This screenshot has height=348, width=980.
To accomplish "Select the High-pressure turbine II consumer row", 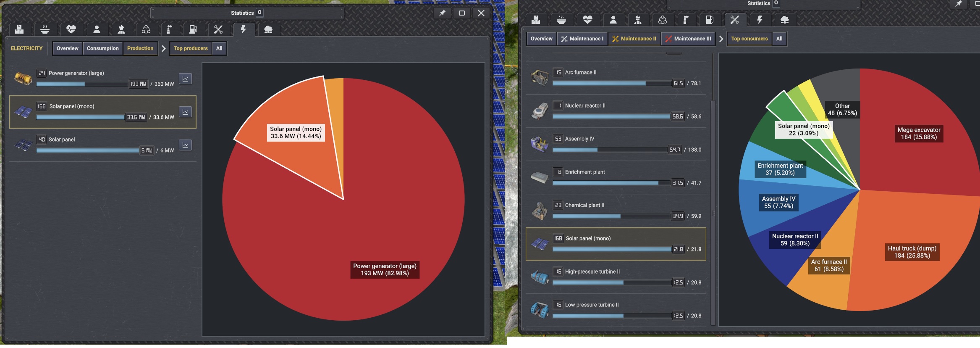I will pyautogui.click(x=616, y=277).
